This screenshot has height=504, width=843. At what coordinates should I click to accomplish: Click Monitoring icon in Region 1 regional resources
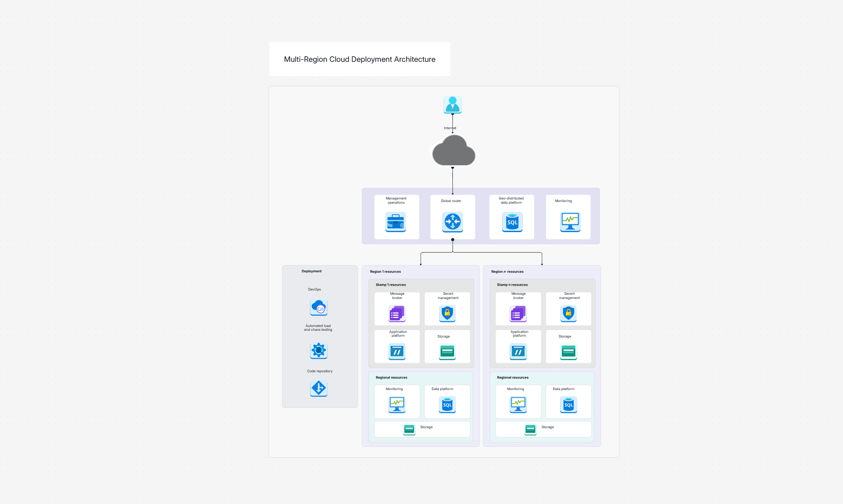[397, 404]
